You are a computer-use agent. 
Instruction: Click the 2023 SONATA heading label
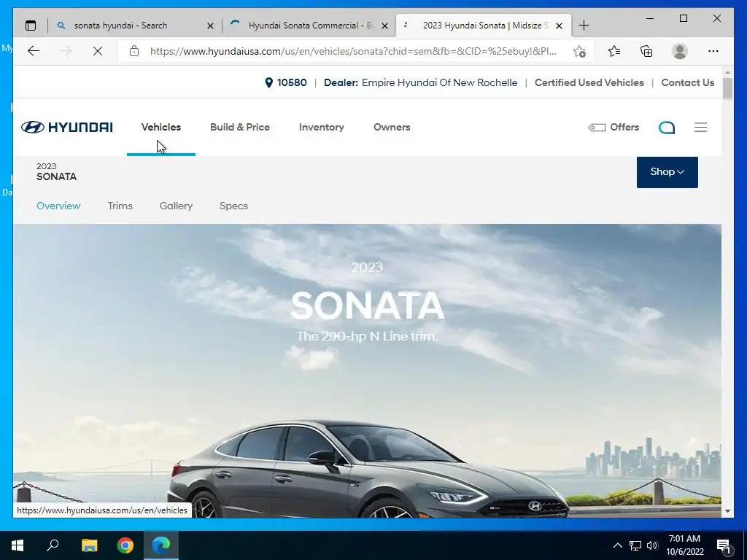(56, 172)
